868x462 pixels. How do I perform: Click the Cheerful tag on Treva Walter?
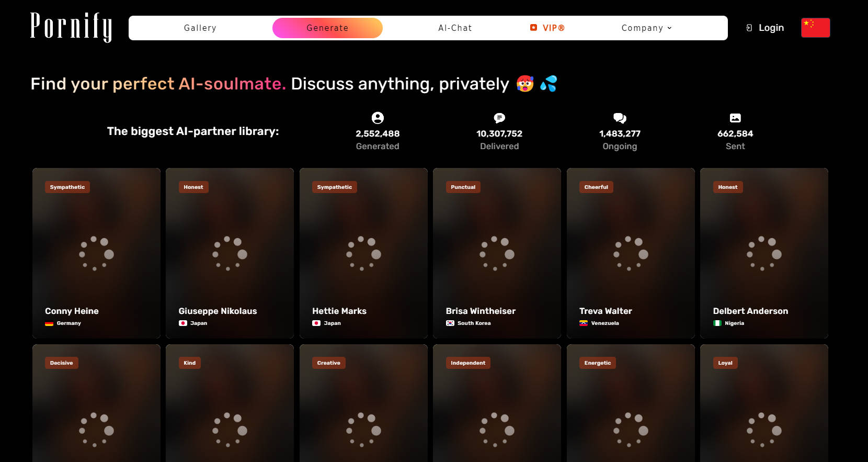click(596, 187)
